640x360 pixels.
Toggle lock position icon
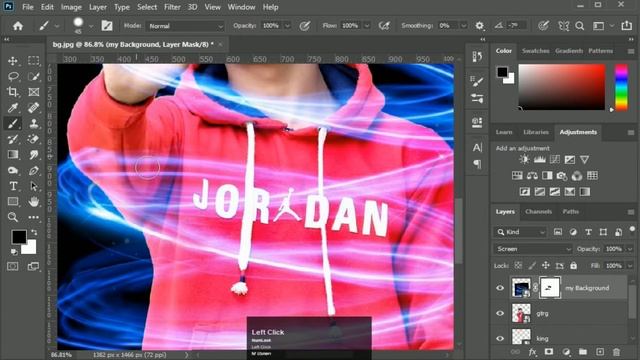(x=545, y=266)
